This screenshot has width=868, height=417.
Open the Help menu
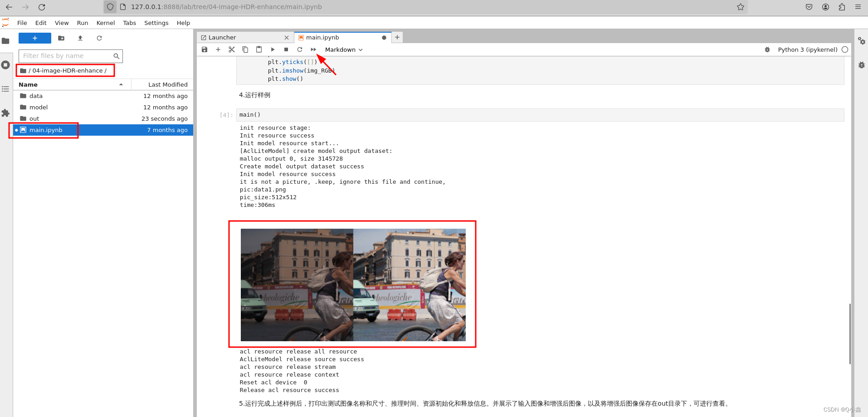pos(183,23)
